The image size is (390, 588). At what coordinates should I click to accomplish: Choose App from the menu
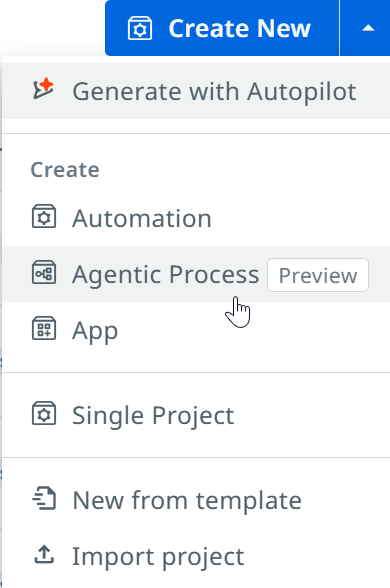tap(196, 330)
